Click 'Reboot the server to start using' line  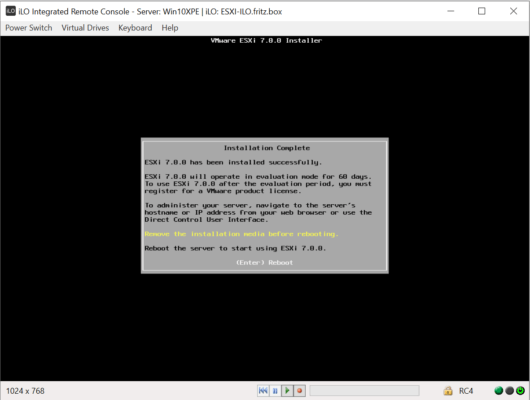(x=235, y=248)
